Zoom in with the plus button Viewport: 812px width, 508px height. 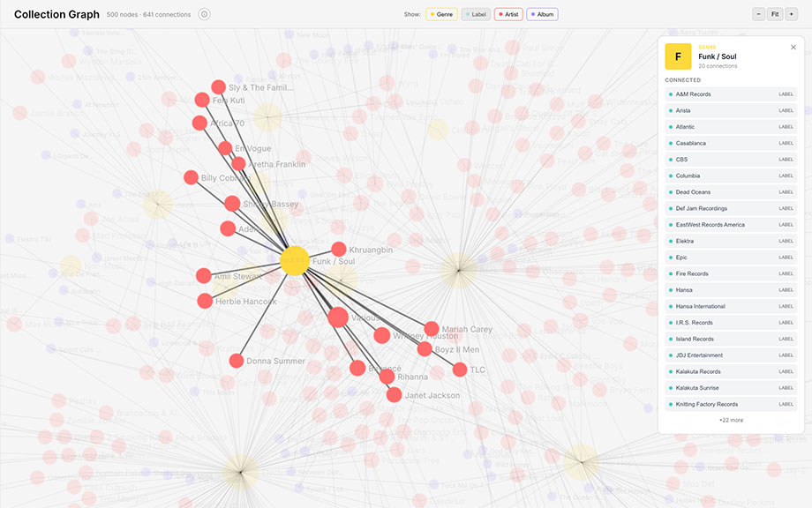click(792, 14)
